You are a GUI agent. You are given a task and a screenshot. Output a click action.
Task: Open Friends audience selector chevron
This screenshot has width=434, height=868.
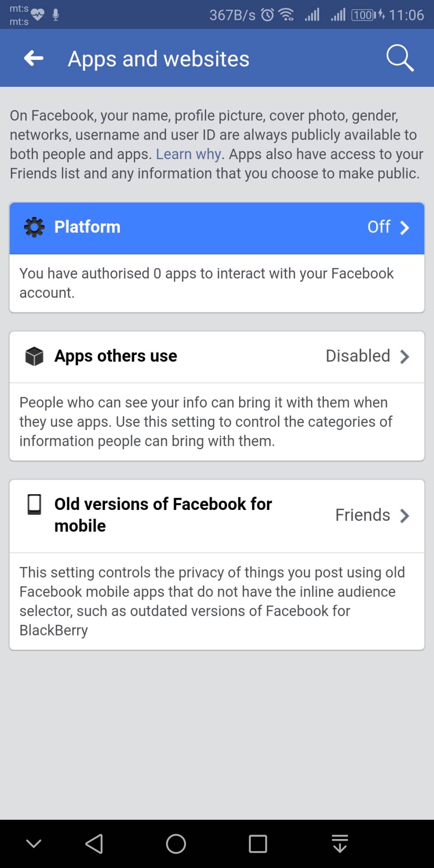(405, 516)
